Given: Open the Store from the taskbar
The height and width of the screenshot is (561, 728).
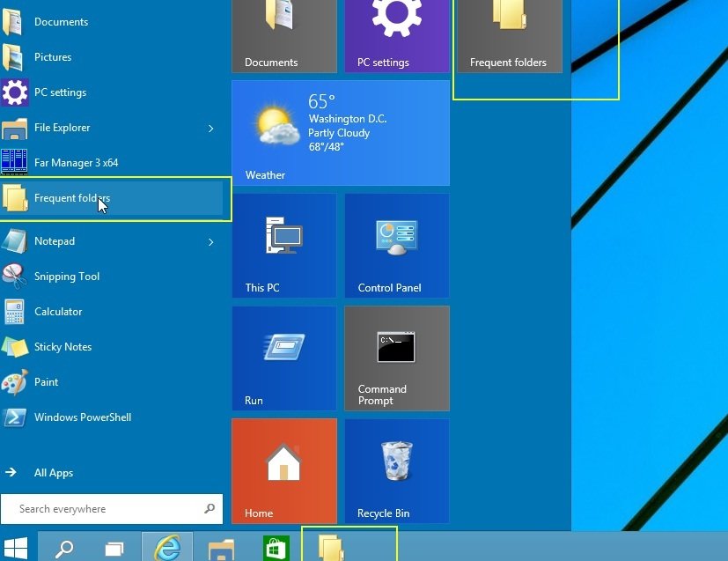Looking at the screenshot, I should [276, 546].
